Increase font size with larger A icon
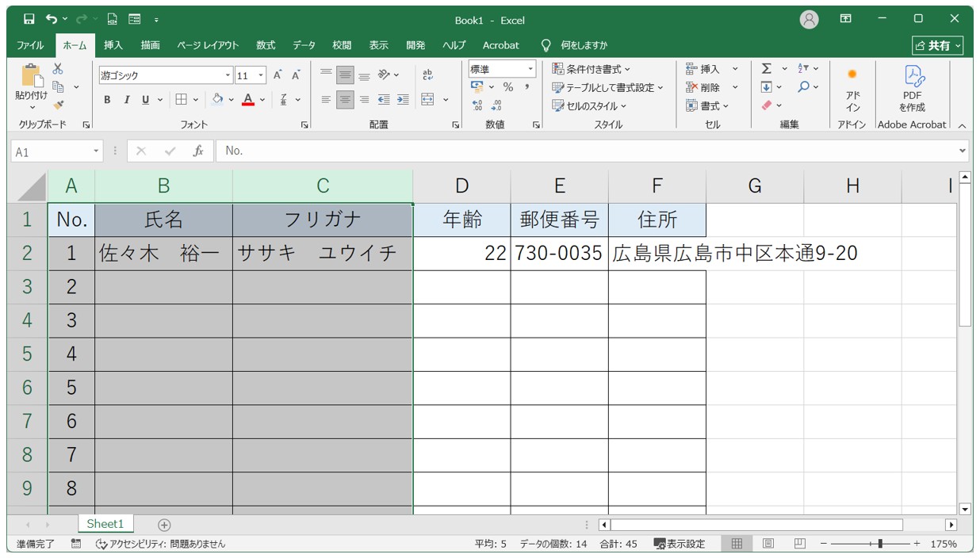This screenshot has height=558, width=980. click(x=278, y=75)
